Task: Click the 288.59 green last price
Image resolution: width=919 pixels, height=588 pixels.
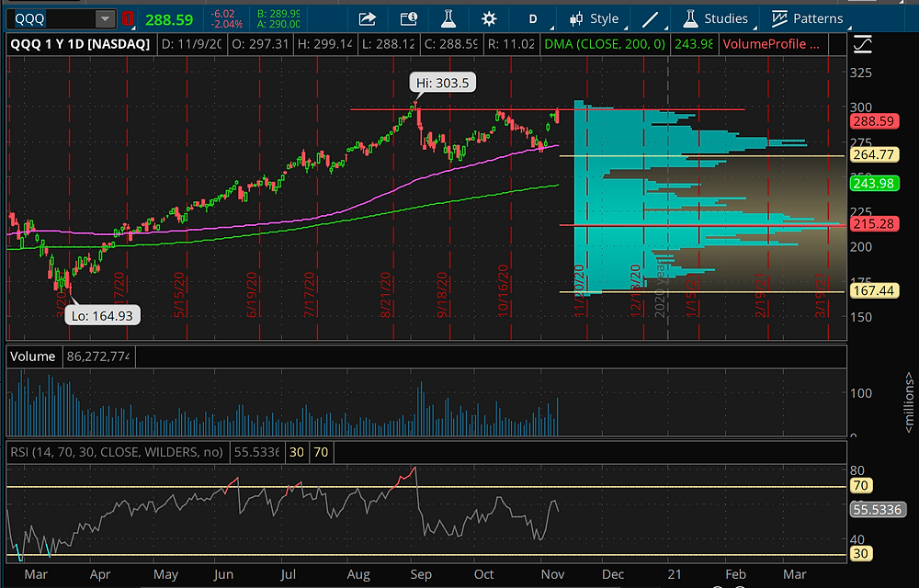Action: [169, 20]
